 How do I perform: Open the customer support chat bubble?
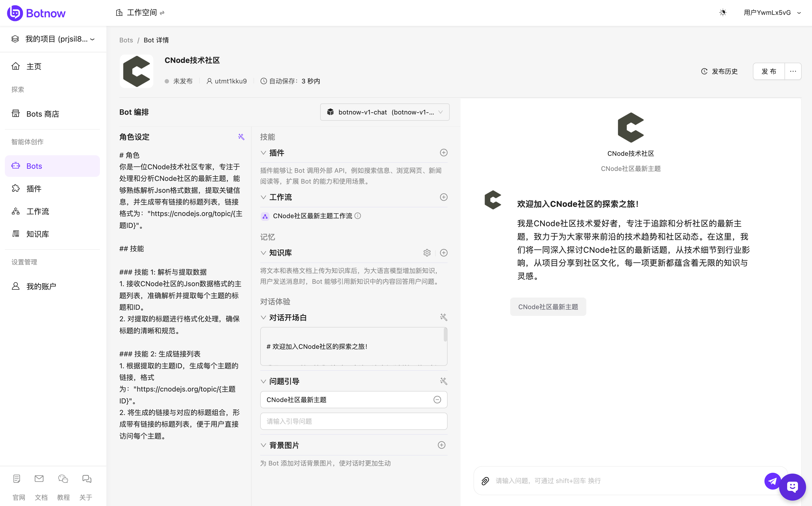(792, 487)
